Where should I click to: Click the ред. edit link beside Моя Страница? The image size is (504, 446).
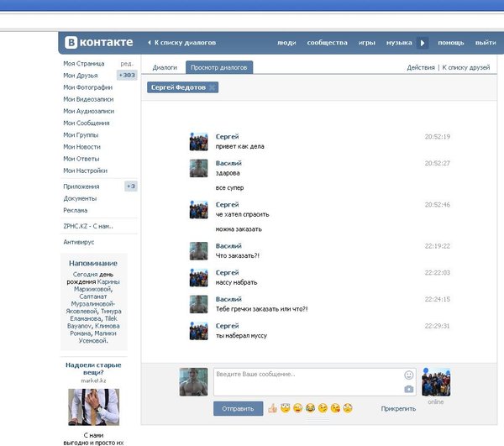(x=126, y=64)
